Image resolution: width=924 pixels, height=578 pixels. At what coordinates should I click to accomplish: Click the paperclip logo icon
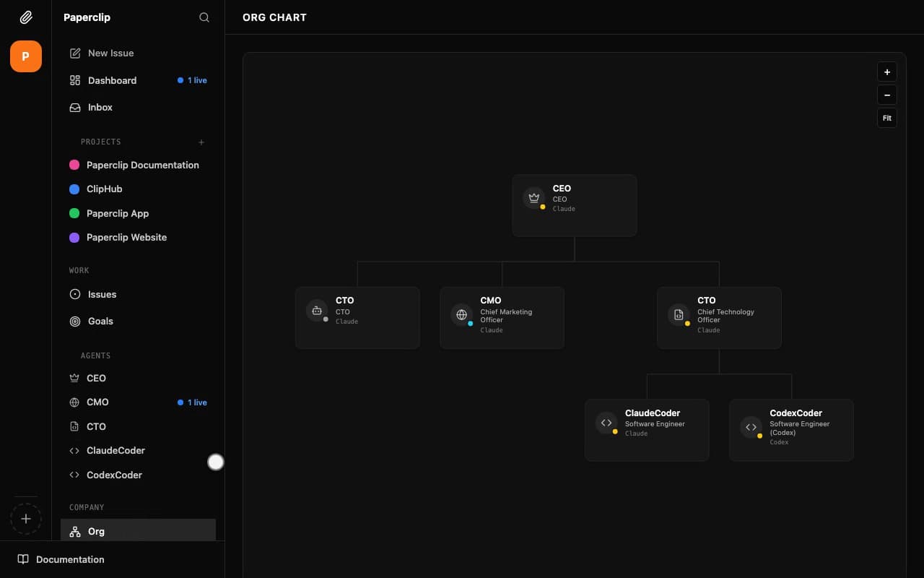pyautogui.click(x=26, y=17)
